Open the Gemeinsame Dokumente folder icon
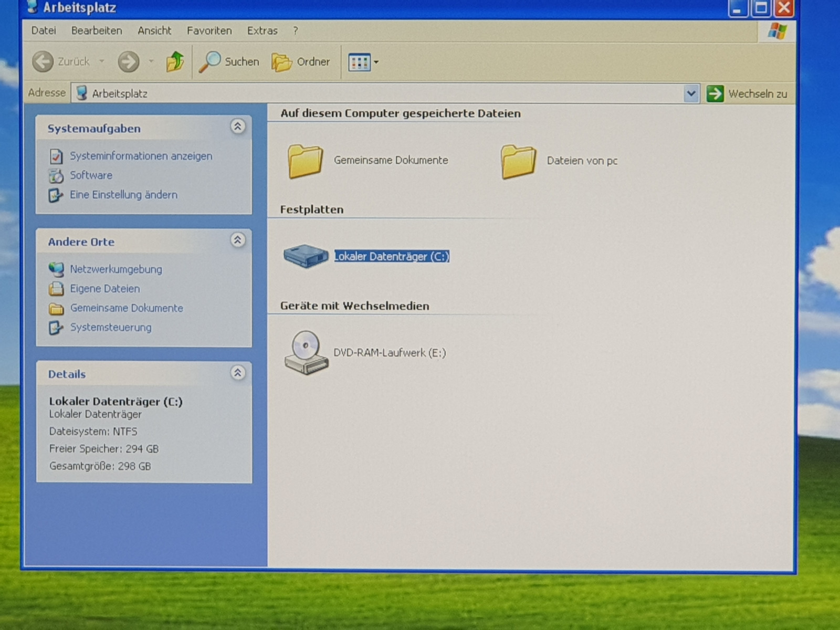Viewport: 840px width, 630px height. [305, 161]
